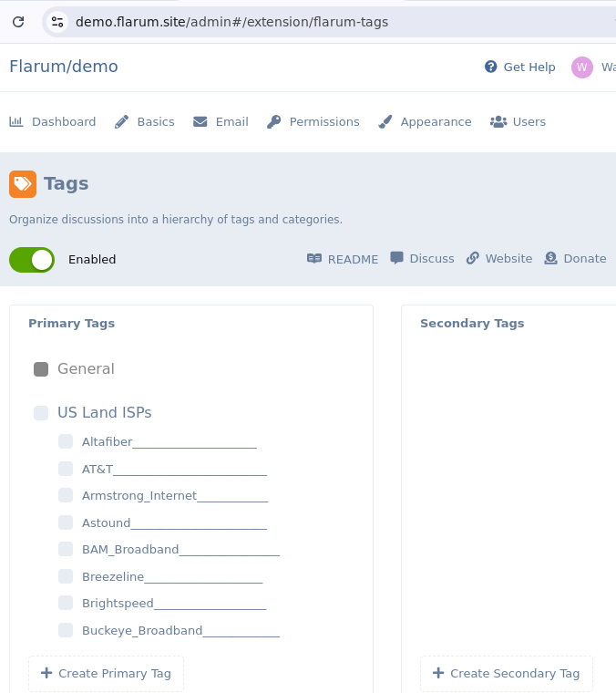Click the US Land ISPs color swatch
Image resolution: width=616 pixels, height=693 pixels.
click(41, 413)
